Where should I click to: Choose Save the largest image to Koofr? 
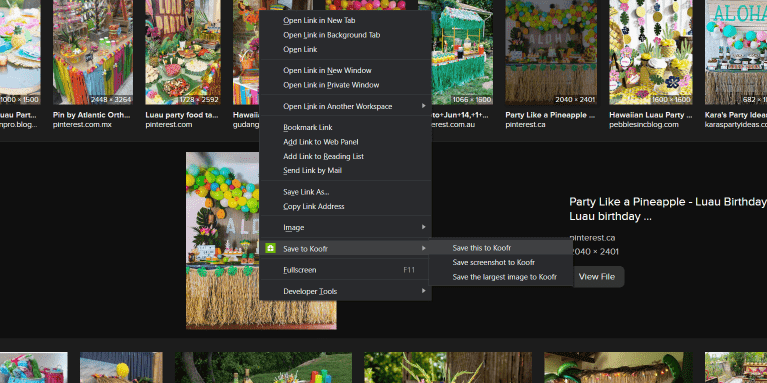(x=500, y=277)
